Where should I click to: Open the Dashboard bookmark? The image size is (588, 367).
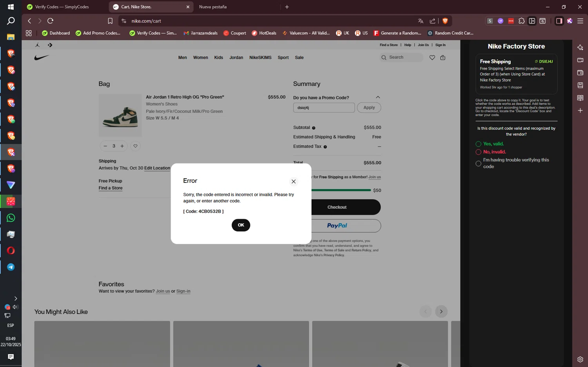56,33
